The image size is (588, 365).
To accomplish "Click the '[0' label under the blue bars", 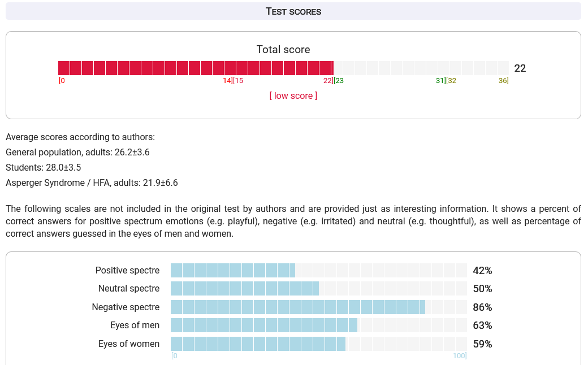I will pos(174,355).
